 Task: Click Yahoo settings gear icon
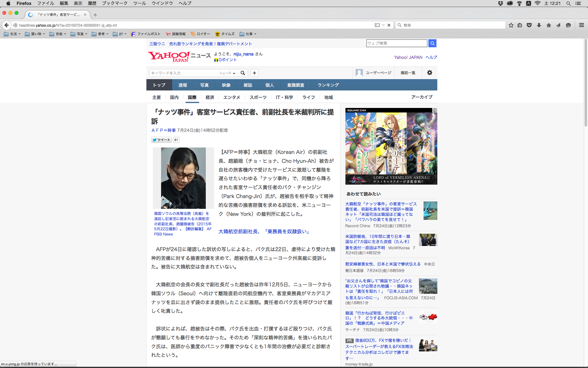429,73
